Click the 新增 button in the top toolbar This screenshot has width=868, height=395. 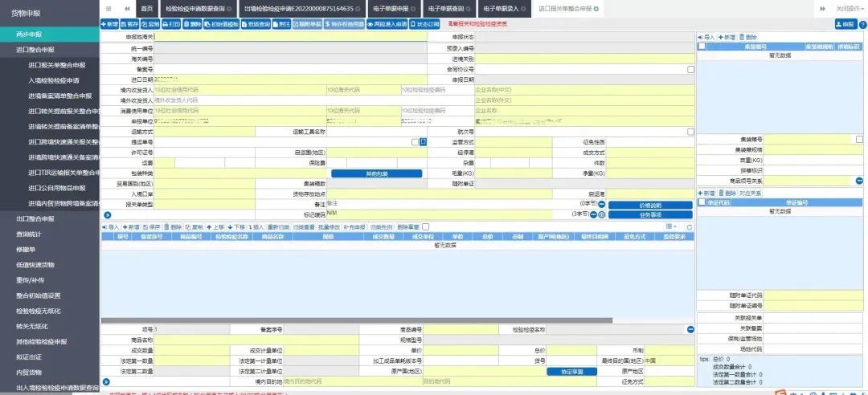(109, 24)
